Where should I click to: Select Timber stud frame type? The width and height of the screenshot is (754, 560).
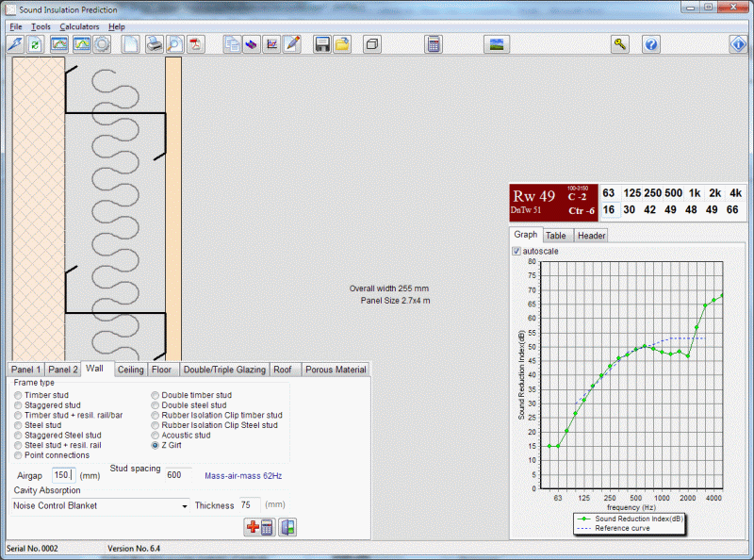pyautogui.click(x=41, y=395)
